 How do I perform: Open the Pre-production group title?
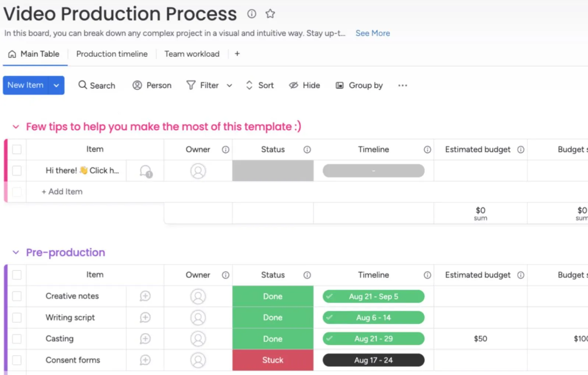pyautogui.click(x=65, y=252)
